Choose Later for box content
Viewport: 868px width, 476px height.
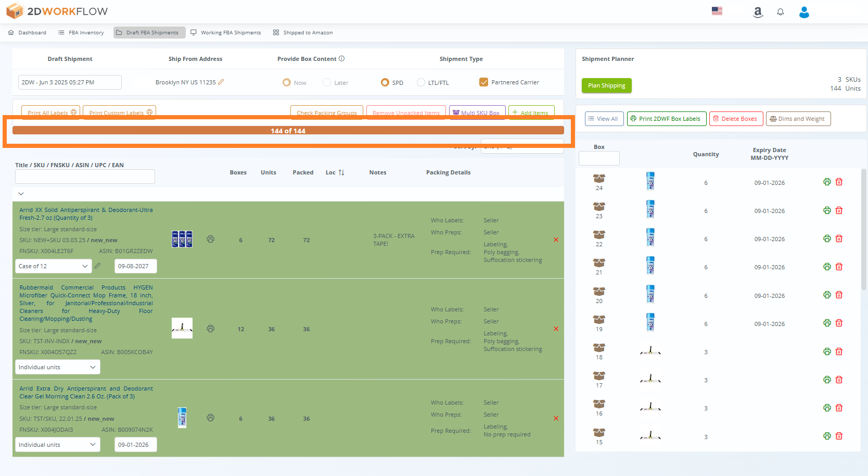327,82
